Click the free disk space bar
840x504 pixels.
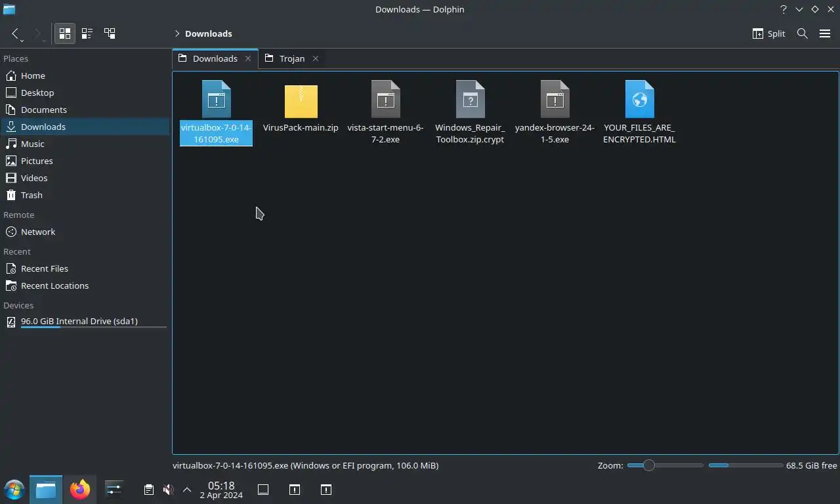745,465
